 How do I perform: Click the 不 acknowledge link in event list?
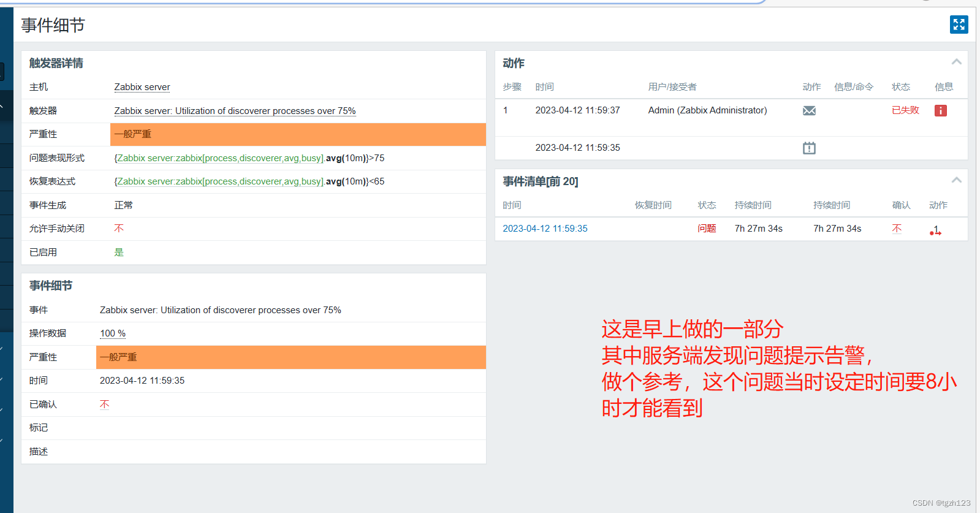[897, 229]
